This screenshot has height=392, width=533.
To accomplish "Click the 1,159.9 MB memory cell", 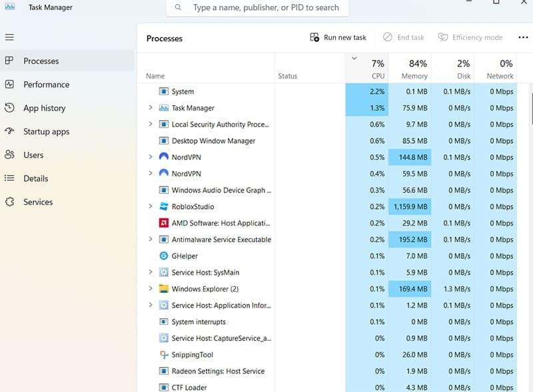I will click(410, 206).
